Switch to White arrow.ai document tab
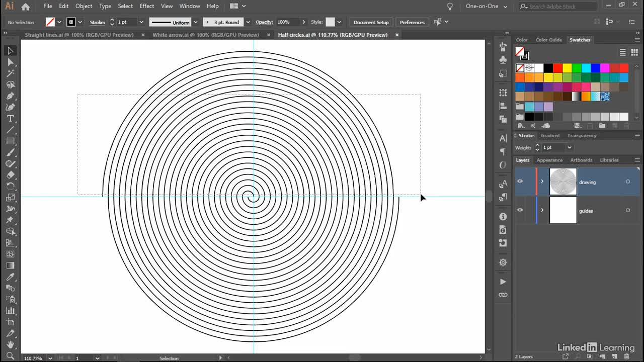Screen dimensions: 644x362 (x=206, y=35)
